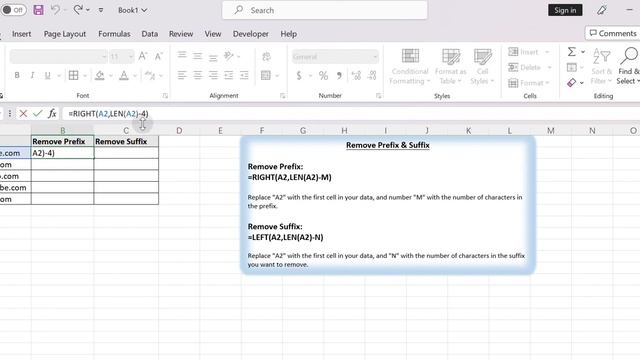
Task: Toggle Underline formatting
Action: (x=47, y=75)
